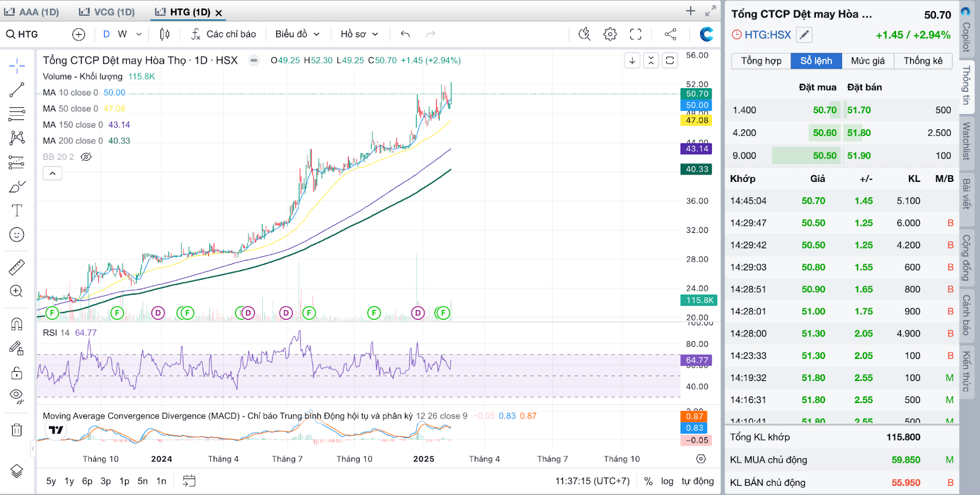Open the emoji sticker tool

(x=17, y=235)
